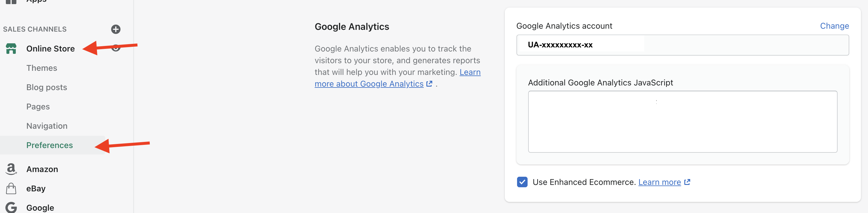
Task: Click external link icon after Google Analytics link
Action: coord(429,84)
